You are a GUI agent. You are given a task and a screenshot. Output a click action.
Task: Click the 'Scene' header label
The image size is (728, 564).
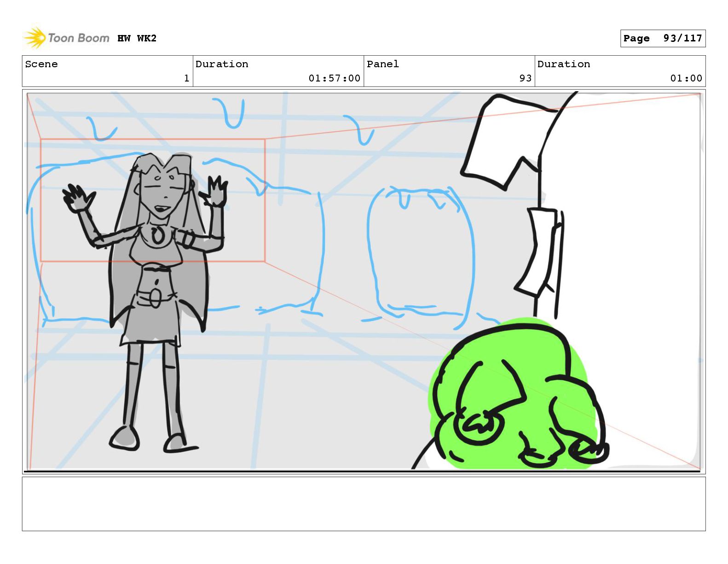point(41,64)
